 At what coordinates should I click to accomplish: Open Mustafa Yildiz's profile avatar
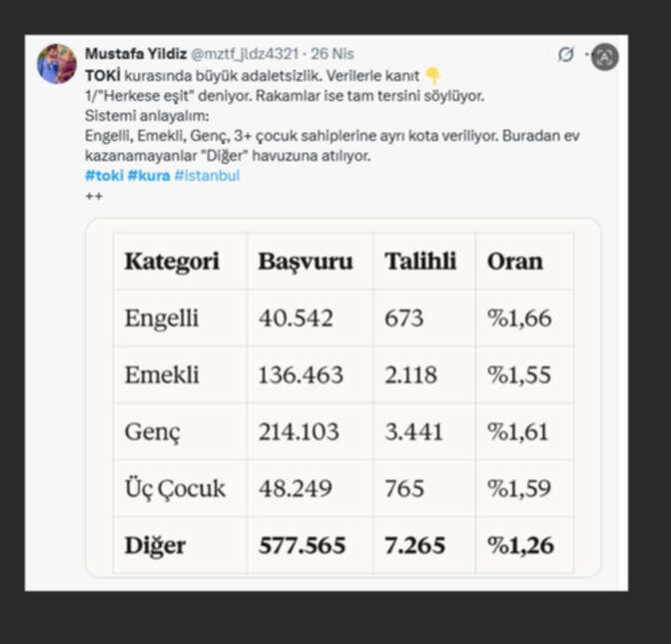tap(57, 64)
